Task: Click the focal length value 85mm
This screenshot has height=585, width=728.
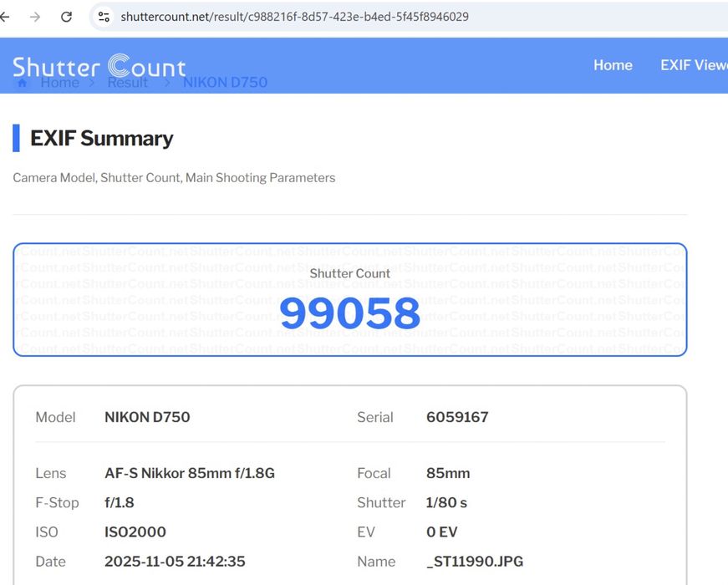Action: pyautogui.click(x=448, y=473)
